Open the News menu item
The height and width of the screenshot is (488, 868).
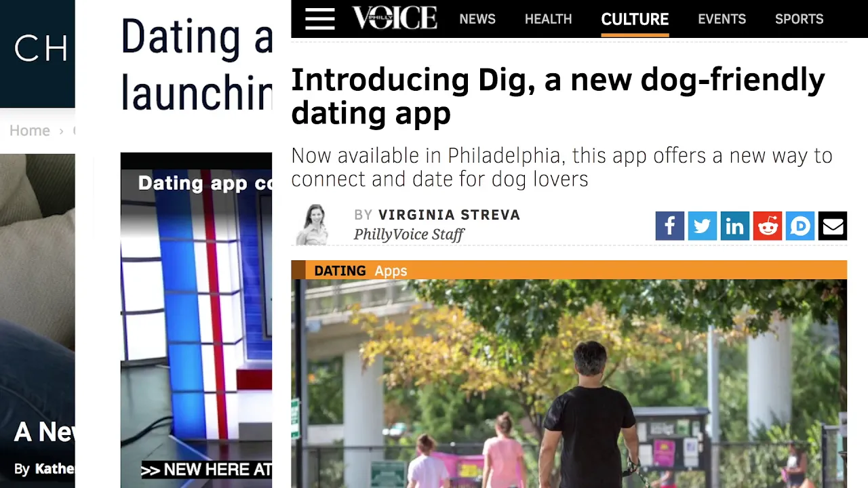click(477, 19)
